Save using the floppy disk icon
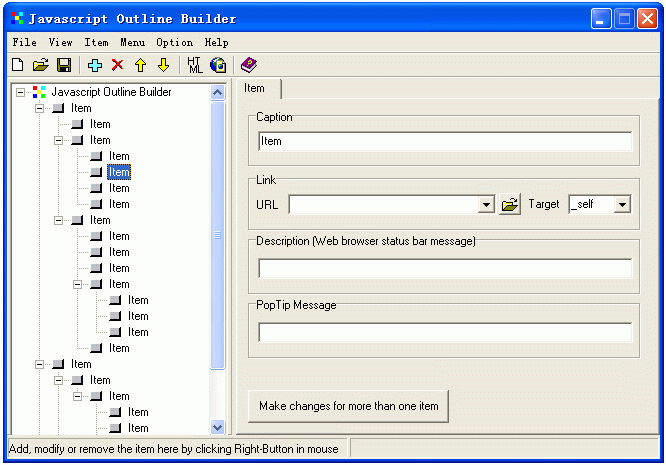The width and height of the screenshot is (666, 465). point(64,65)
